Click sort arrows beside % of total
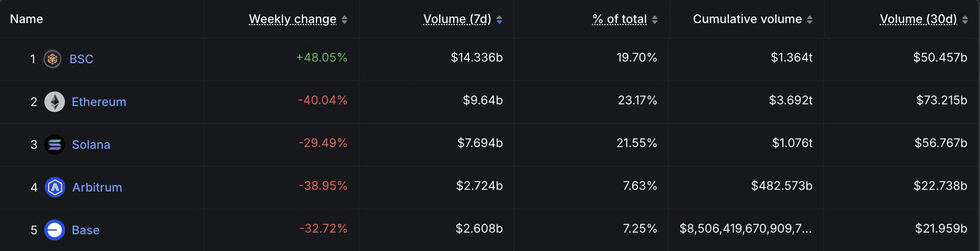This screenshot has width=980, height=251. (655, 20)
